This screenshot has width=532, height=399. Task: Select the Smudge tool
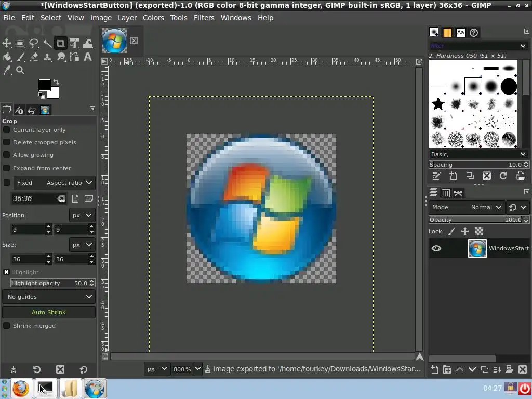(x=60, y=57)
